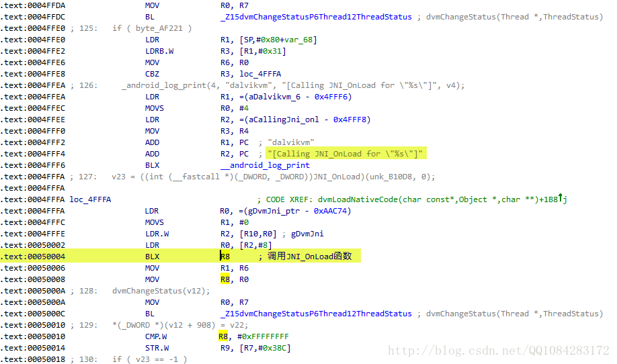The image size is (617, 364).
Task: Click the gDvmJni comment at 0004FFFE
Action: [x=307, y=234]
